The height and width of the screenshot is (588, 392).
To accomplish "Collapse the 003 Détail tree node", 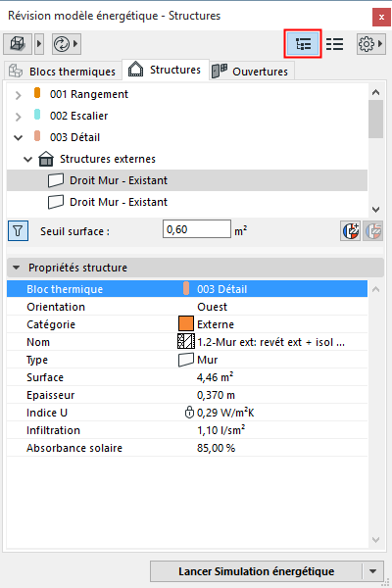I will tap(18, 137).
